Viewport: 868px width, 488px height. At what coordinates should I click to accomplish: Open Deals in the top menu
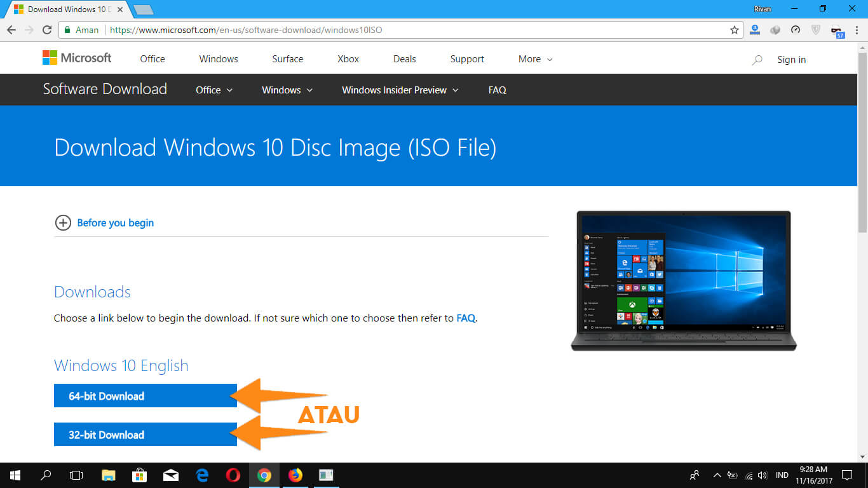[405, 59]
